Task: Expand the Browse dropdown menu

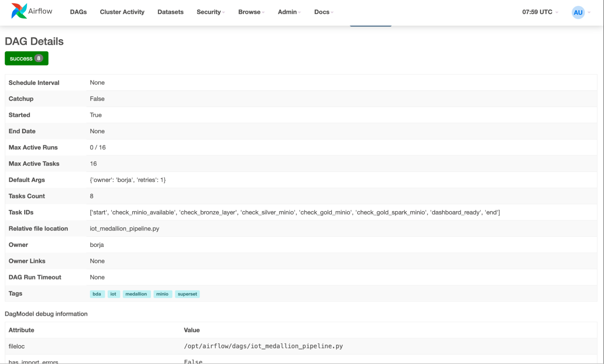Action: 251,12
